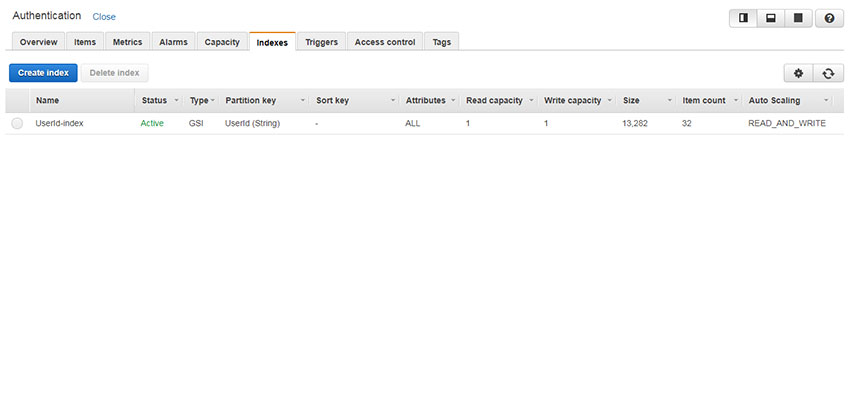Open Write capacity column dropdown arrow
Image resolution: width=850 pixels, height=400 pixels.
coord(610,100)
